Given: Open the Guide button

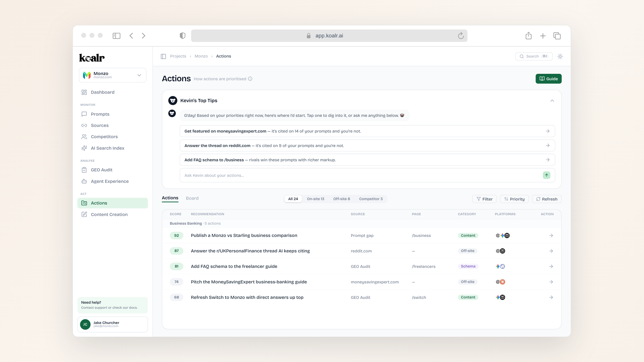Looking at the screenshot, I should 548,79.
